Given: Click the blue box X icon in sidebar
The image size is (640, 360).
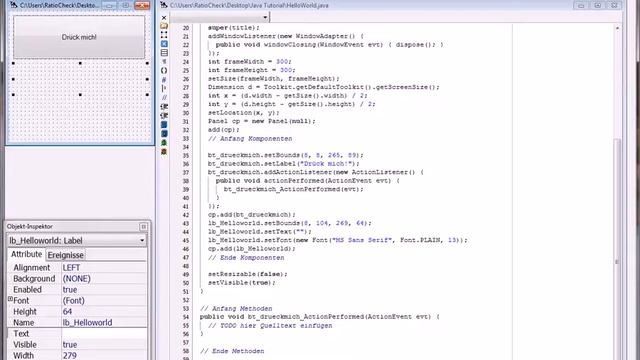Looking at the screenshot, I should pyautogui.click(x=164, y=44).
